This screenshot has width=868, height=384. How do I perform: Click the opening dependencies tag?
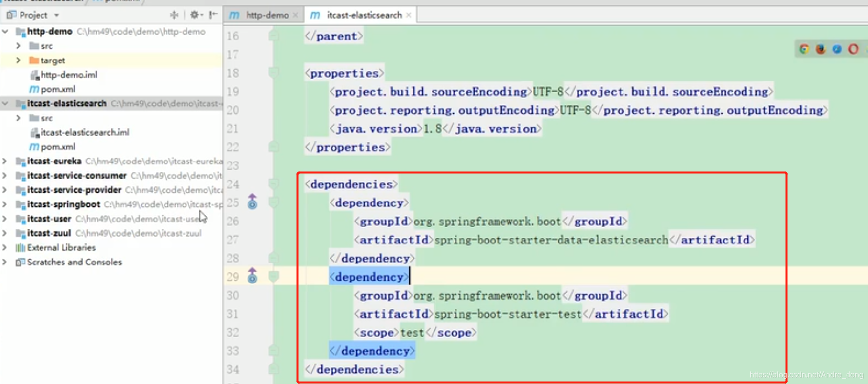click(351, 184)
